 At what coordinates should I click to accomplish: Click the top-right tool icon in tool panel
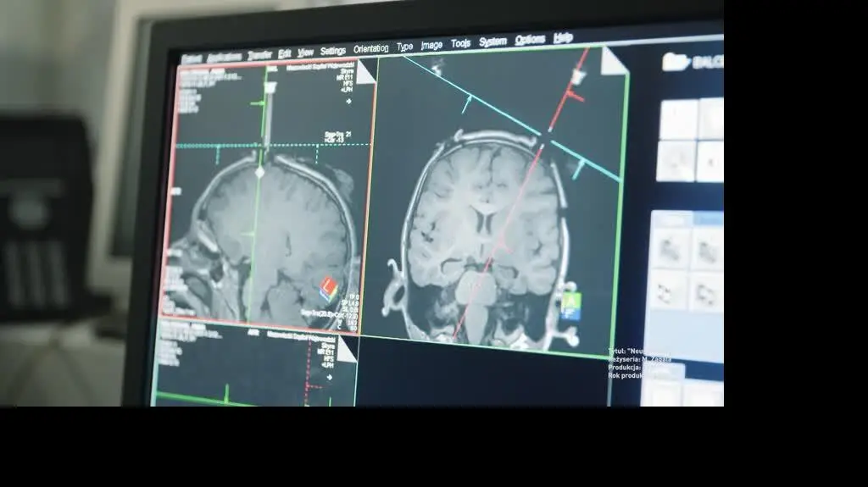pos(707,250)
